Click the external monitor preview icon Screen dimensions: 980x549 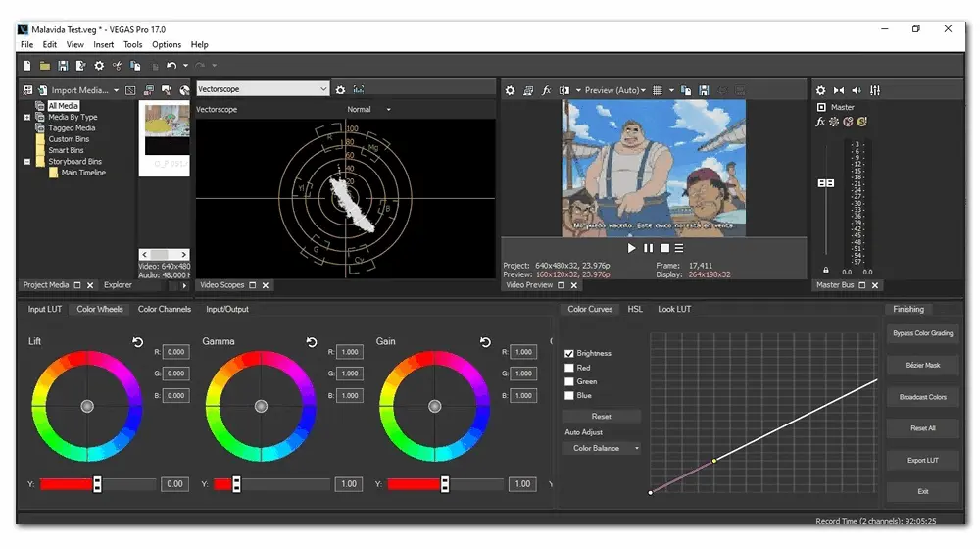click(x=528, y=90)
